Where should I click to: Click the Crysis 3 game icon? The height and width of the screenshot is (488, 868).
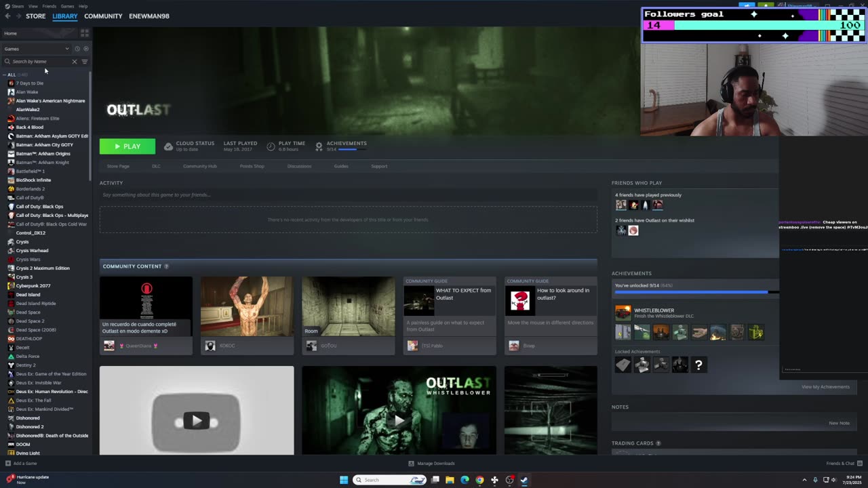[x=11, y=277]
